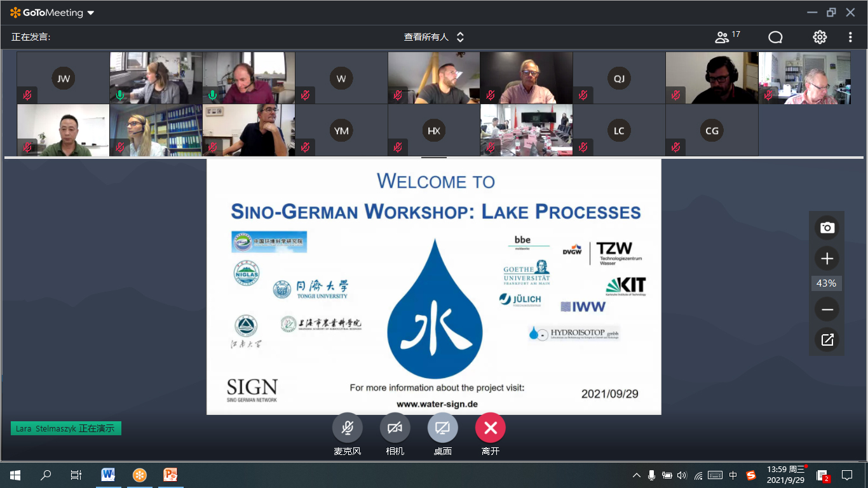
Task: Open the chat bubble panel
Action: (x=775, y=37)
